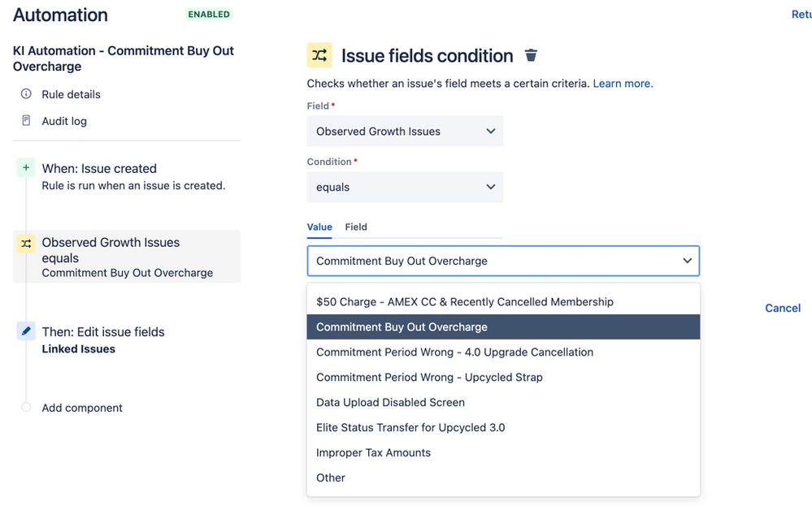Screen dimensions: 812x510
Task: Open the Learn more link
Action: pos(623,84)
